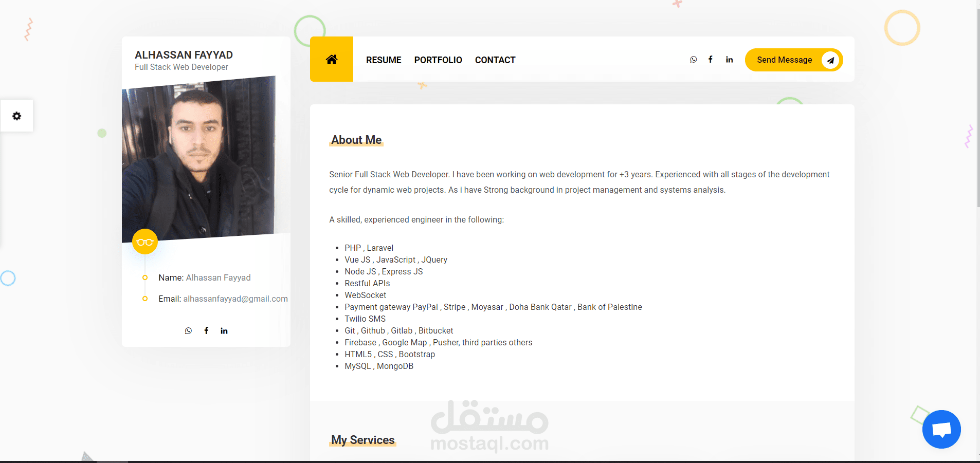Click 'A skilled, experienced engineer' sentence

click(x=416, y=219)
